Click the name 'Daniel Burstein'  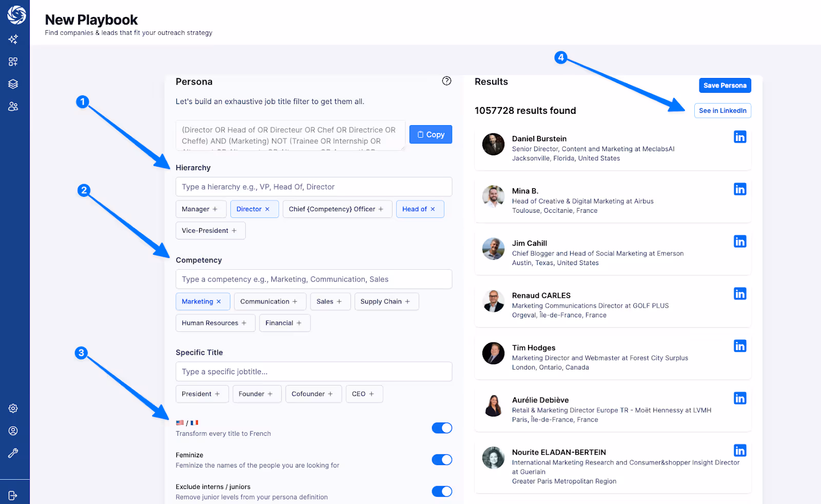pos(539,138)
